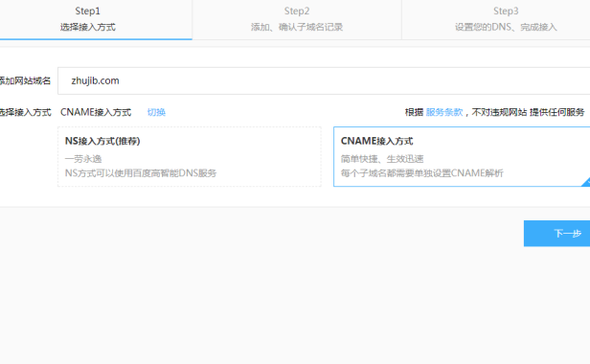Click the 添加网站域名 field label
The width and height of the screenshot is (590, 364).
click(x=25, y=80)
